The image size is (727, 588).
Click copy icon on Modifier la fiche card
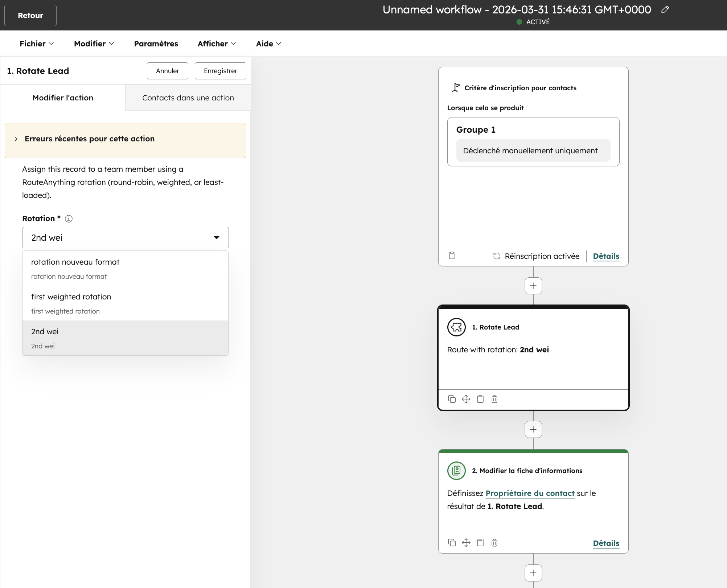[452, 543]
